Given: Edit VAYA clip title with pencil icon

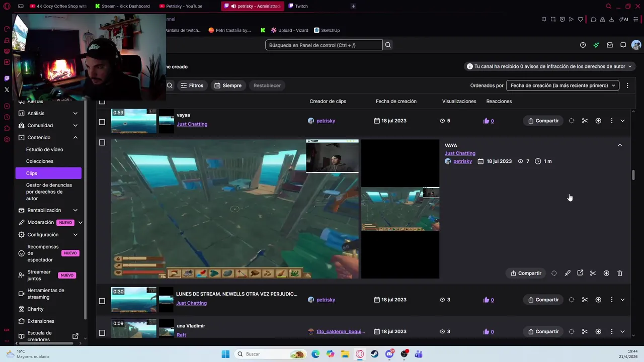Looking at the screenshot, I should (x=568, y=273).
